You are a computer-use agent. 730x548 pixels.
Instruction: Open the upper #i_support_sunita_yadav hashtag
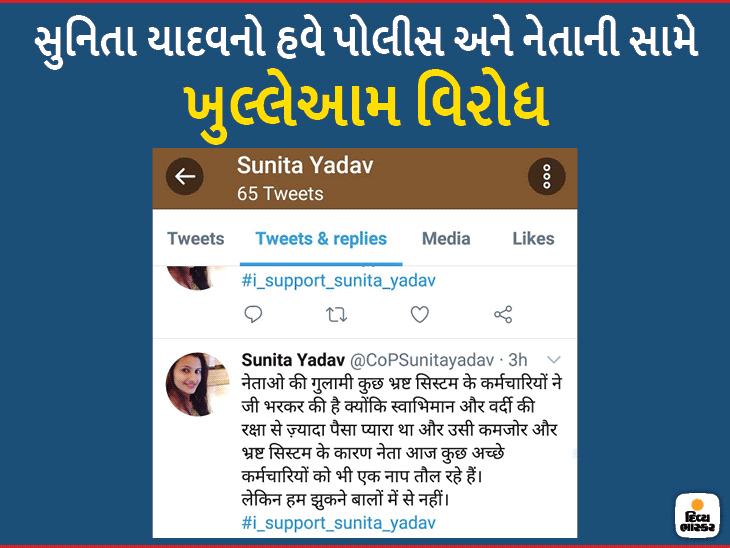click(338, 281)
